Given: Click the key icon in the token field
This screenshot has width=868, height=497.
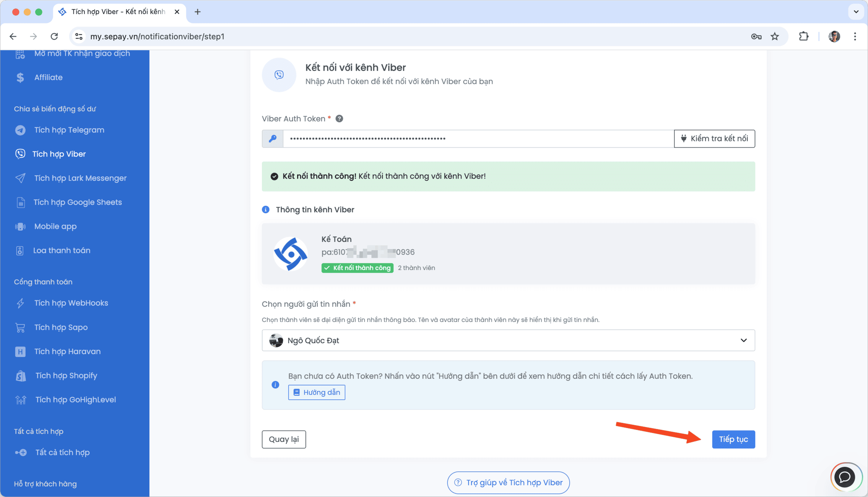Looking at the screenshot, I should [273, 139].
